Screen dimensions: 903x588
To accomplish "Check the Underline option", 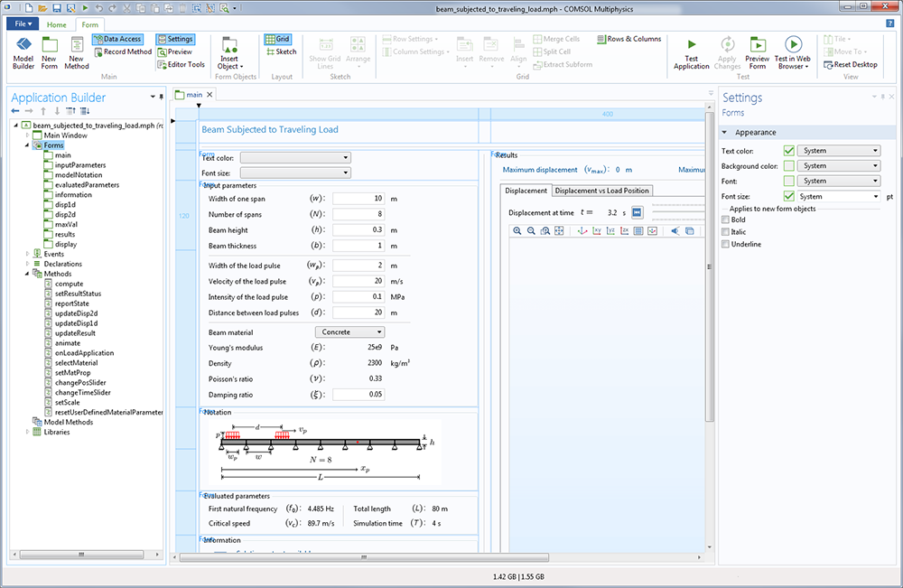I will point(724,244).
